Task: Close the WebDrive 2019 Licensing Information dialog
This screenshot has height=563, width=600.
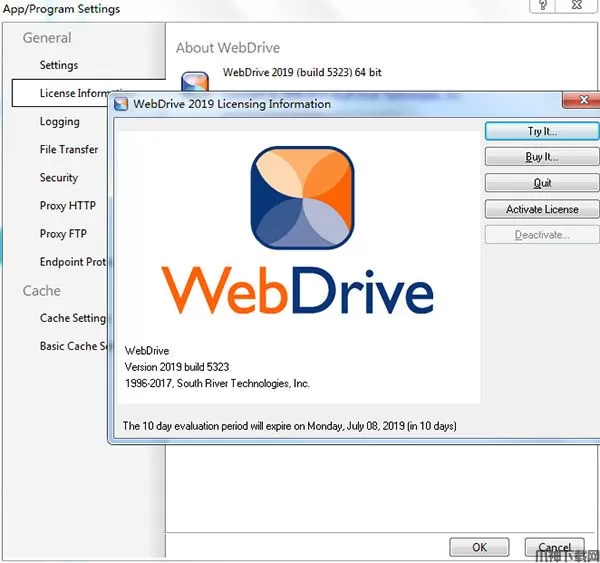Action: click(582, 100)
